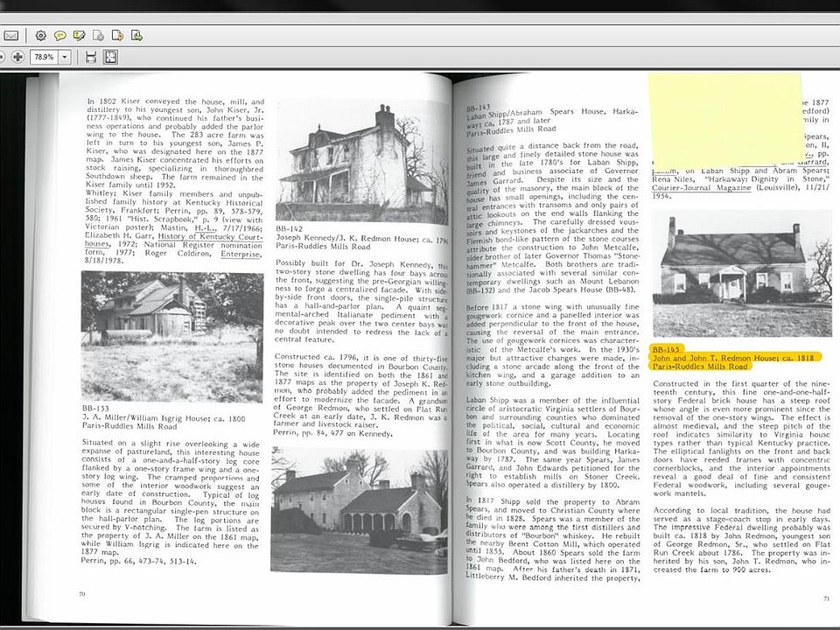This screenshot has height=630, width=840.
Task: Click the document with green arrow icon
Action: tap(136, 36)
